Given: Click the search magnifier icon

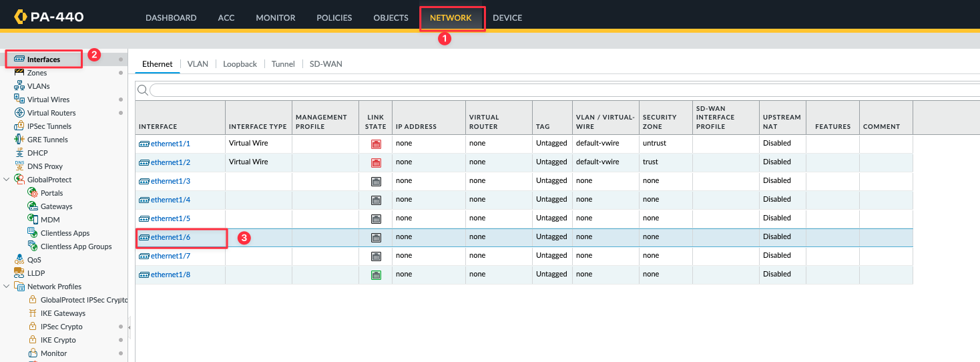Looking at the screenshot, I should (x=142, y=90).
